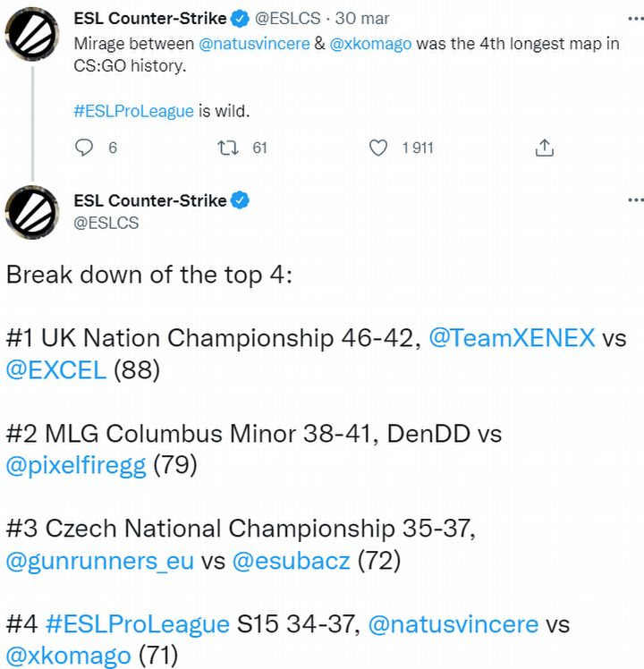Screen dimensions: 644x669
Task: Open @pixelfiregg profile mention
Action: 76,466
